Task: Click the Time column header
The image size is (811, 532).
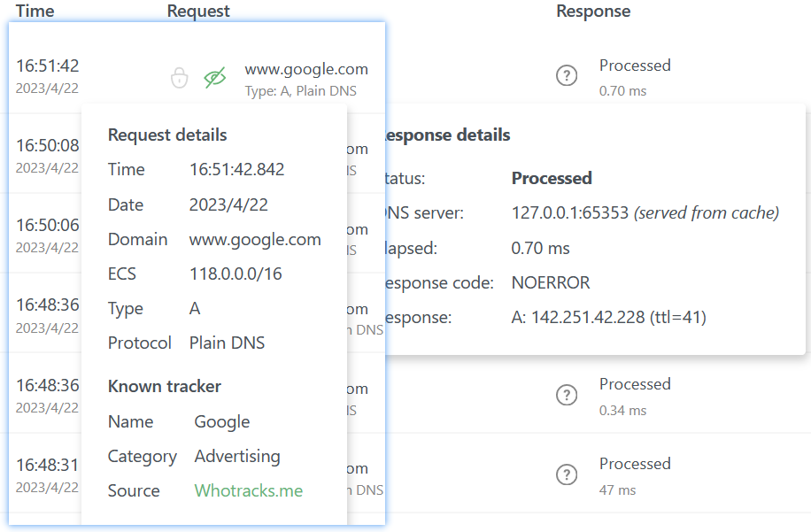Action: 35,11
